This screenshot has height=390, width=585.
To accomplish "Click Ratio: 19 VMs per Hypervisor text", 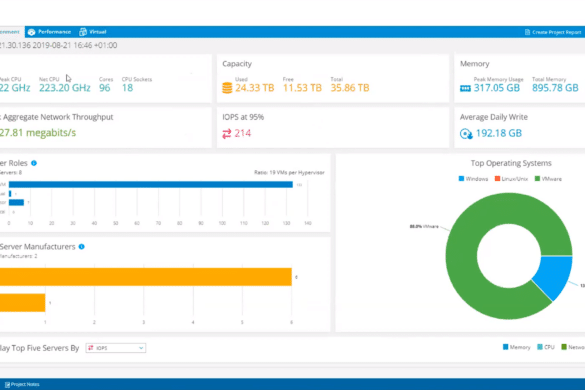I will (x=289, y=172).
